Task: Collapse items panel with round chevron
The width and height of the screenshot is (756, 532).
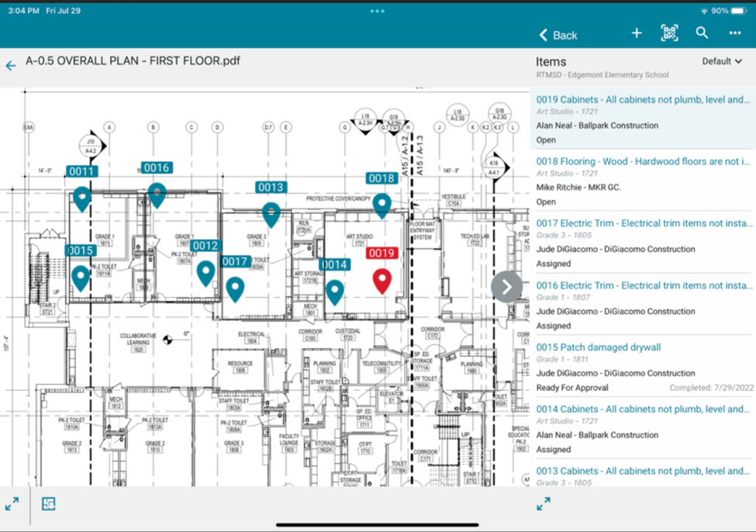Action: coord(506,287)
